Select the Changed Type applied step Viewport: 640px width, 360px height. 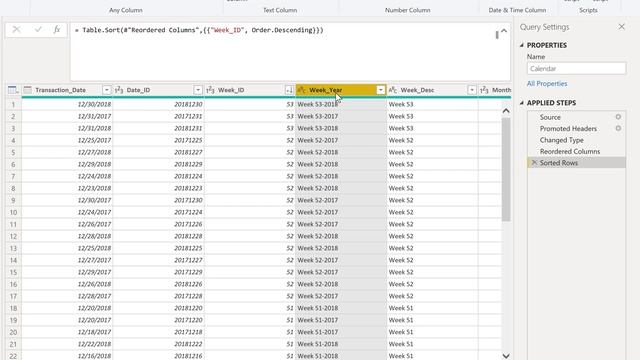tap(562, 140)
